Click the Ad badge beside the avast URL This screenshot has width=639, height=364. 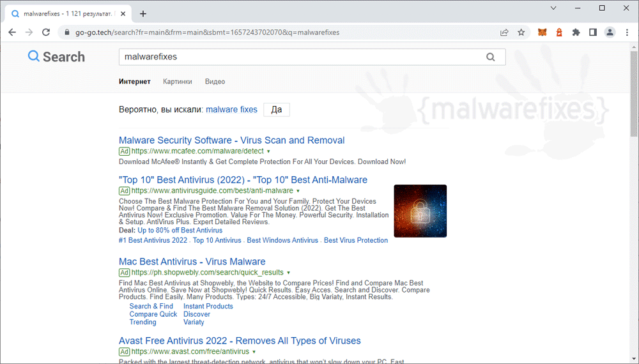pyautogui.click(x=125, y=352)
